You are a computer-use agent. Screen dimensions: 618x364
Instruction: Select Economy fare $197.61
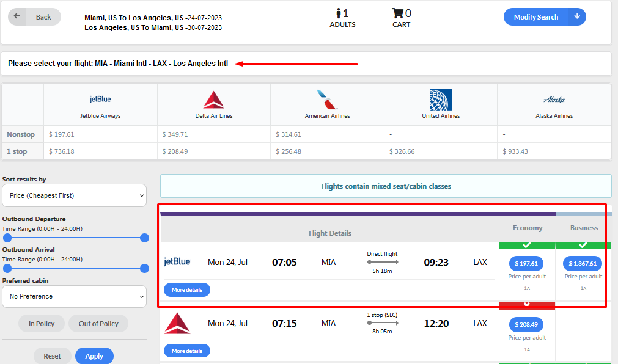526,264
